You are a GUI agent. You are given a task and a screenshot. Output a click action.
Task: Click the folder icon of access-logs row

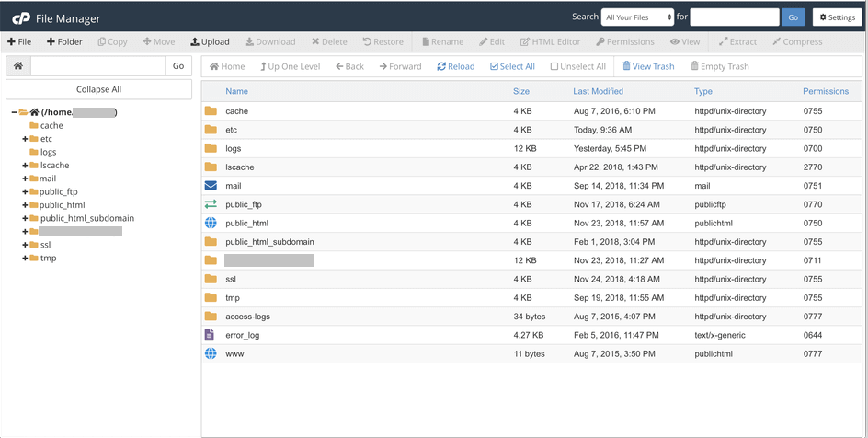pos(211,317)
